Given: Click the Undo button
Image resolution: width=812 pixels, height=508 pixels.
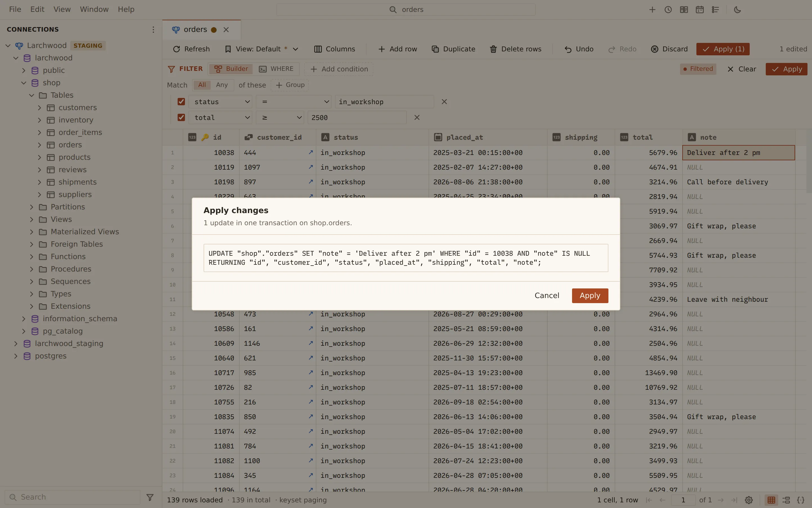Looking at the screenshot, I should (x=579, y=49).
